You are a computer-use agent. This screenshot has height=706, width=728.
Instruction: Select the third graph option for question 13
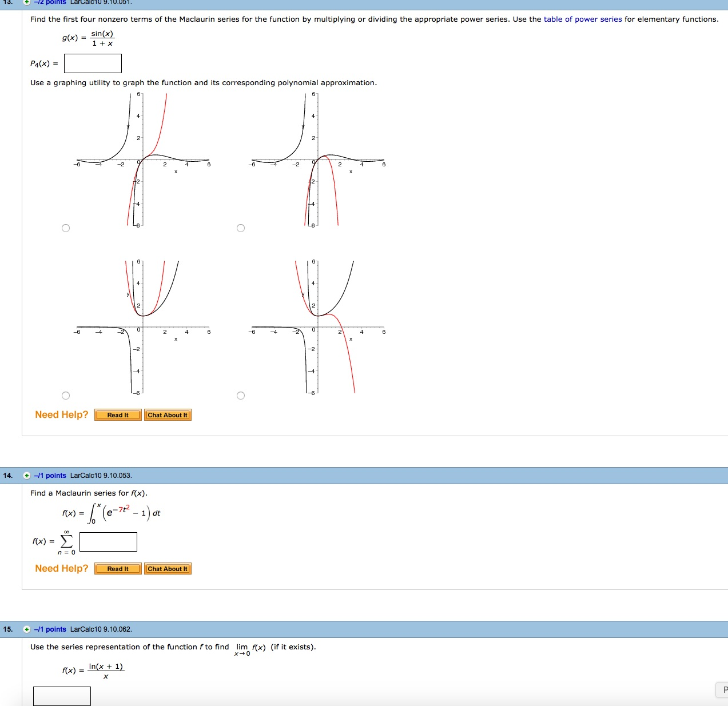(x=66, y=395)
